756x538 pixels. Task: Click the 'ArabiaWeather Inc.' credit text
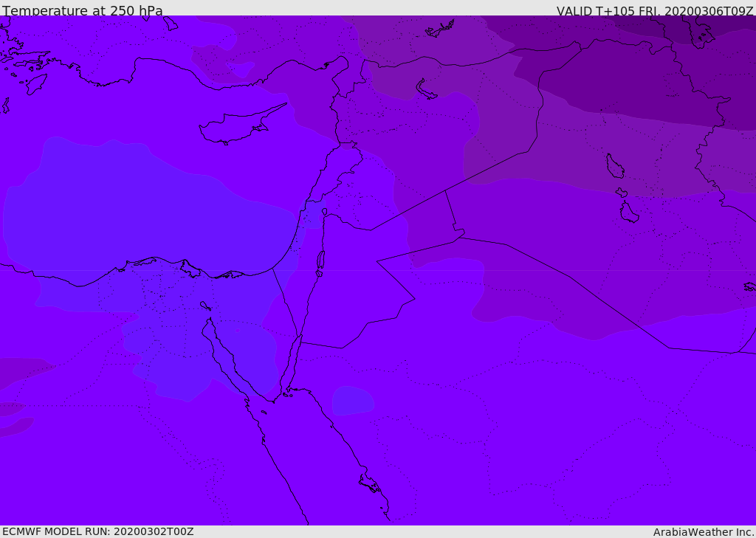tap(704, 532)
